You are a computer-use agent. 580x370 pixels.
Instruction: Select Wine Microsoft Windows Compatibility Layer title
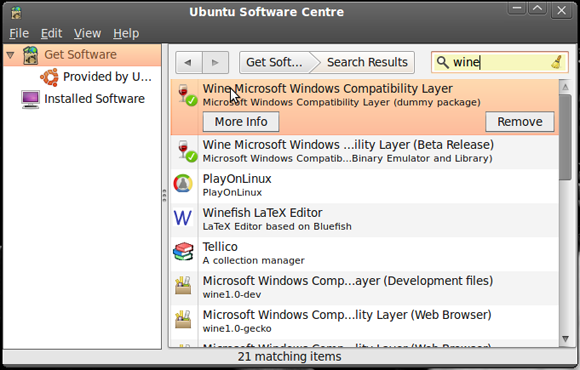pyautogui.click(x=327, y=89)
